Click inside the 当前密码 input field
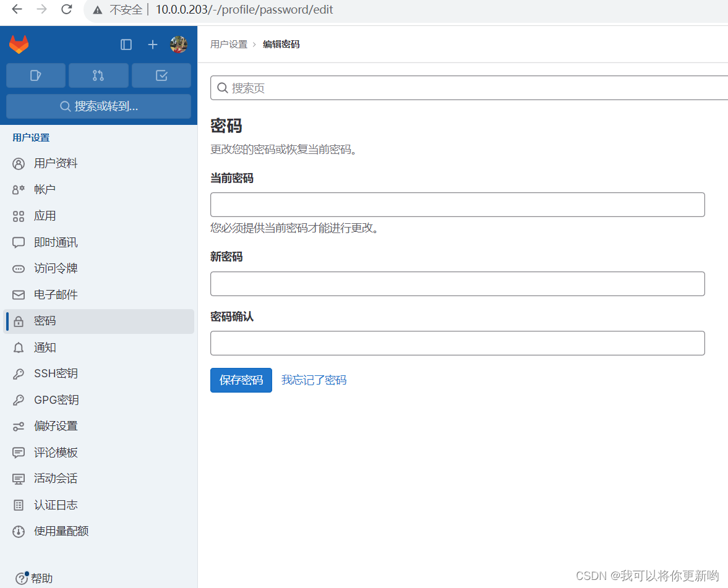Viewport: 728px width, 588px height. (x=457, y=204)
